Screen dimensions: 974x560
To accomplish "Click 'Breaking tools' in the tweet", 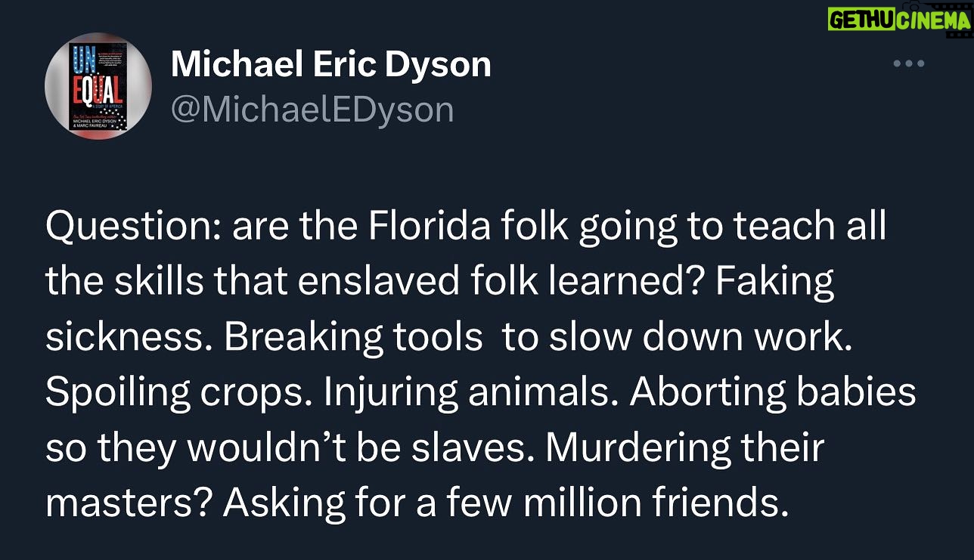I will tap(352, 336).
